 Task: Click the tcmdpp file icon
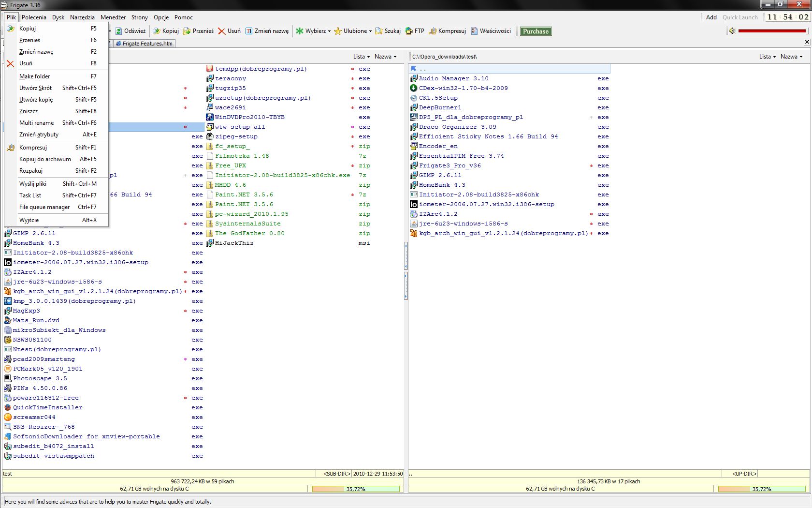point(210,69)
